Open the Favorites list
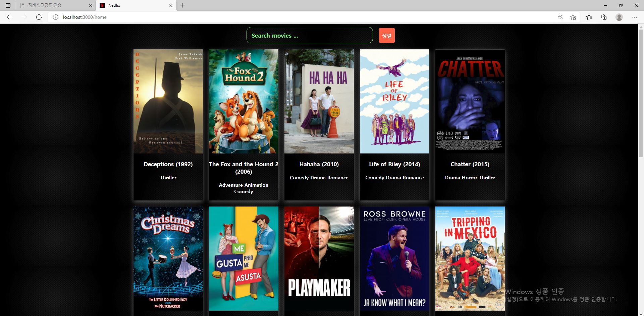The width and height of the screenshot is (644, 316). click(589, 17)
